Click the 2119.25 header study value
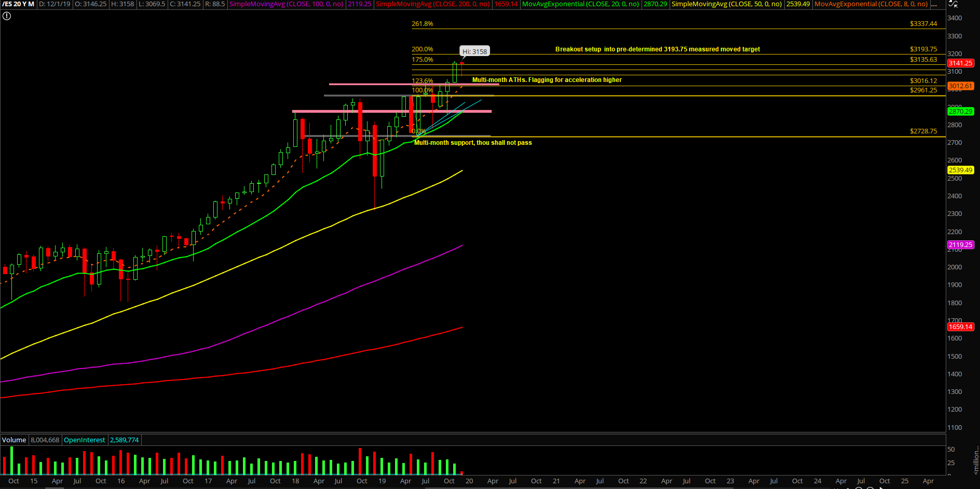 click(x=359, y=4)
